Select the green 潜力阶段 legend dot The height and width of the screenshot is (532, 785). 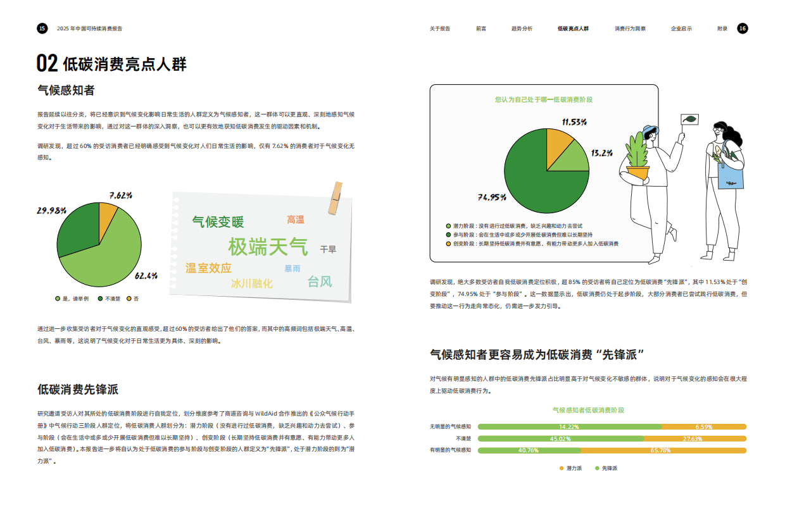(x=447, y=226)
